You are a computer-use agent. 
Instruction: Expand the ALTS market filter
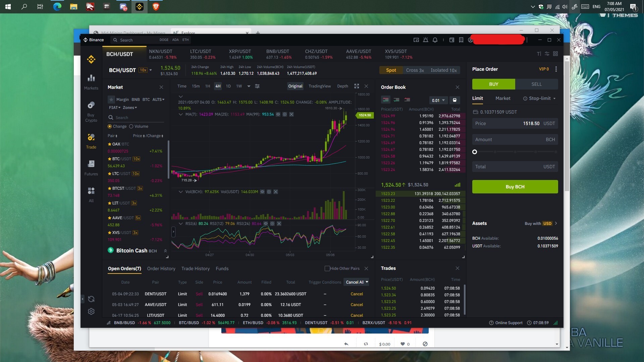tap(159, 100)
